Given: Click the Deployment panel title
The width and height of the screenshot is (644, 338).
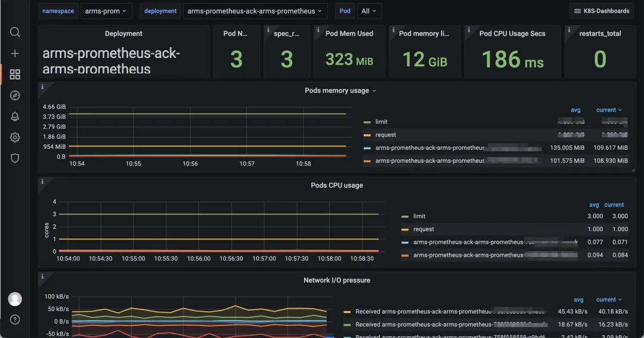Looking at the screenshot, I should click(123, 33).
